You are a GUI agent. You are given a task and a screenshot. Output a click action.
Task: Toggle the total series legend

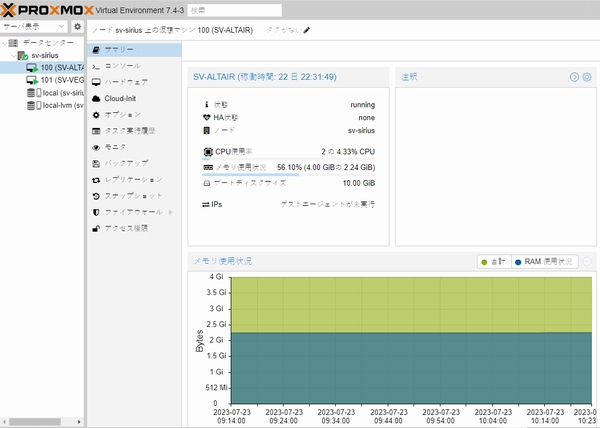point(494,262)
